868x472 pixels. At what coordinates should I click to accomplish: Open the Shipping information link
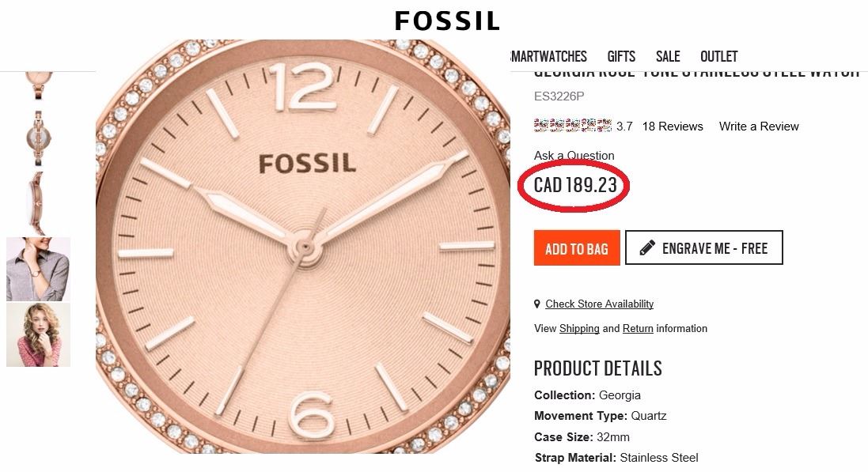pyautogui.click(x=579, y=329)
